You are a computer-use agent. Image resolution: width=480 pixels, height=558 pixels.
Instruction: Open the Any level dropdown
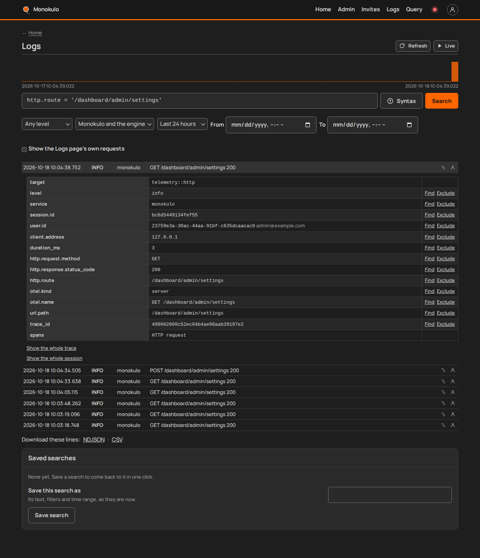click(47, 124)
